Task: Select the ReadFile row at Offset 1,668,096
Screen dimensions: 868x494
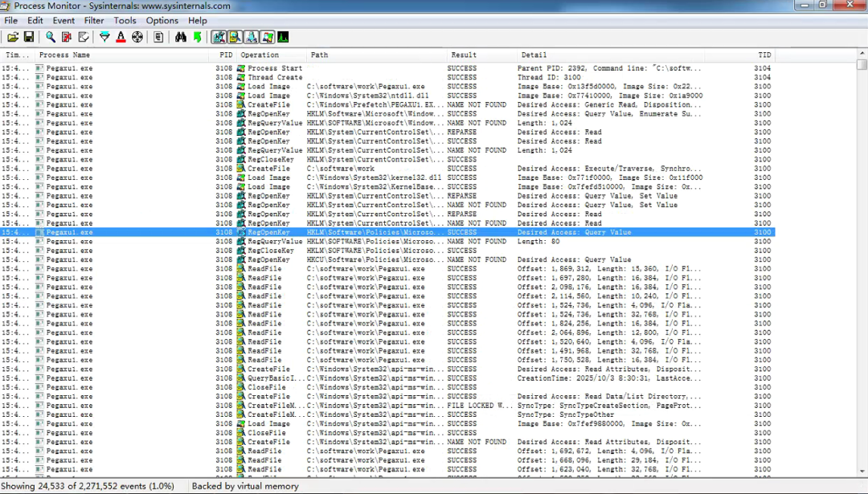Action: pos(387,460)
